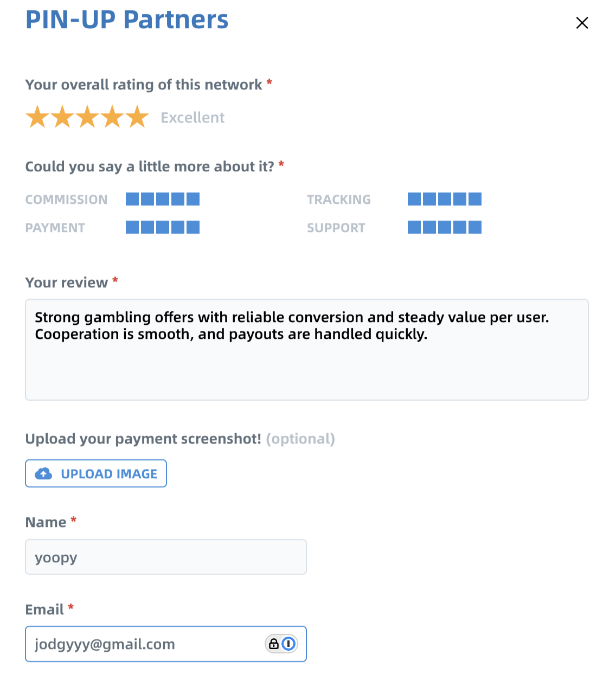Choose the fourth overall rating star
The width and height of the screenshot is (616, 680).
113,117
